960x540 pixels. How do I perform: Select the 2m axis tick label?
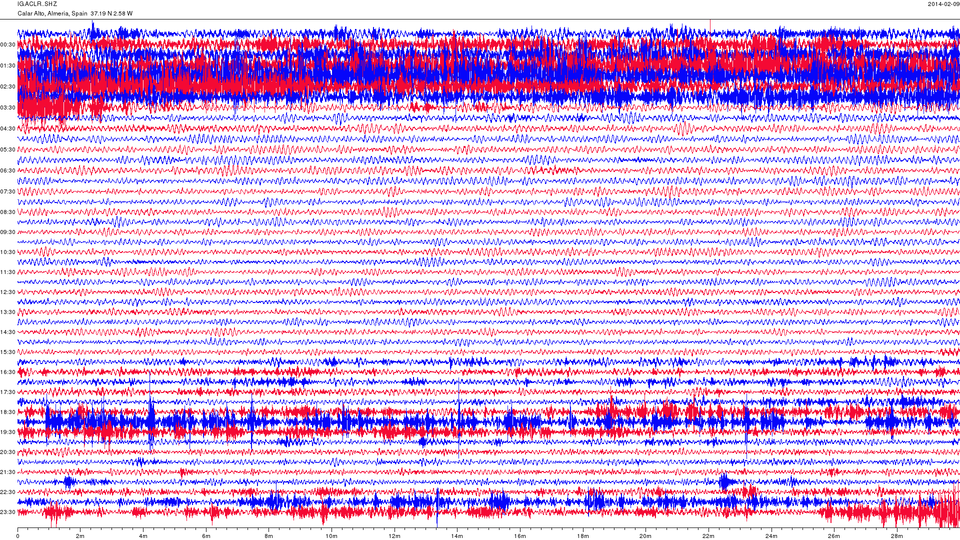[80, 536]
